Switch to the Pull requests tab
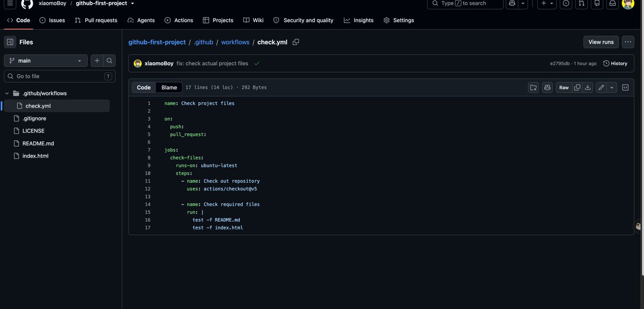 pos(96,20)
